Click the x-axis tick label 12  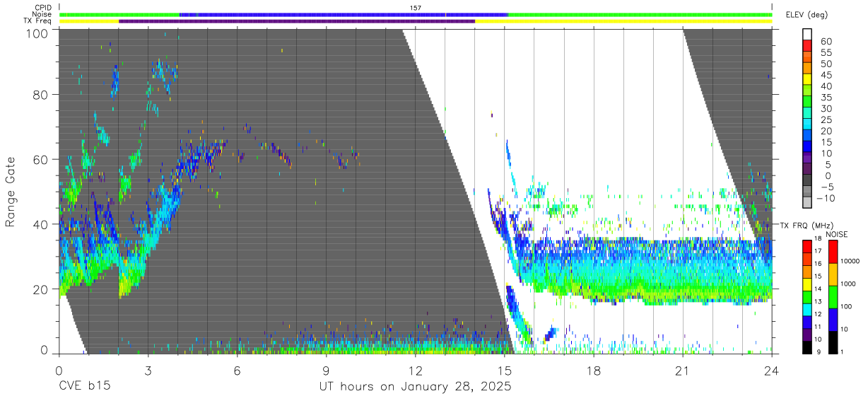tap(414, 371)
